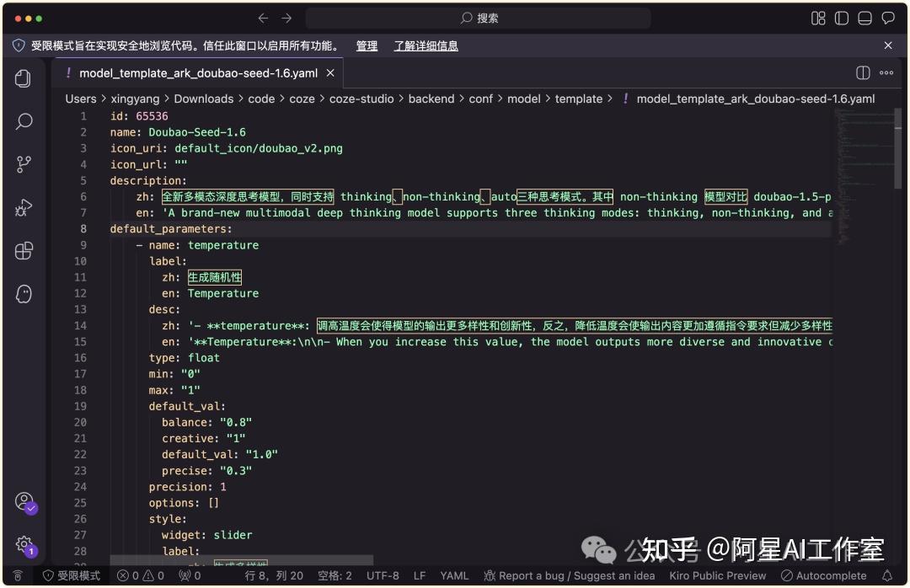Click the 'type: float' line
910x588 pixels.
point(184,357)
